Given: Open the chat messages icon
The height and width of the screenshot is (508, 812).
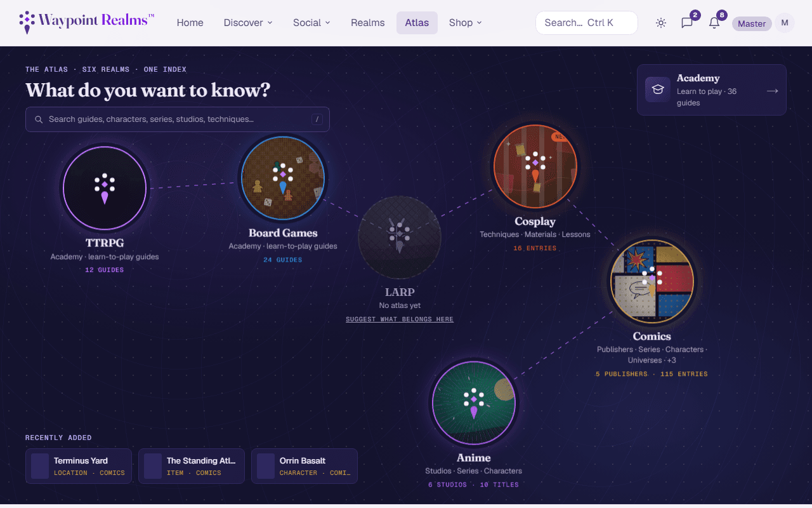Looking at the screenshot, I should [687, 23].
